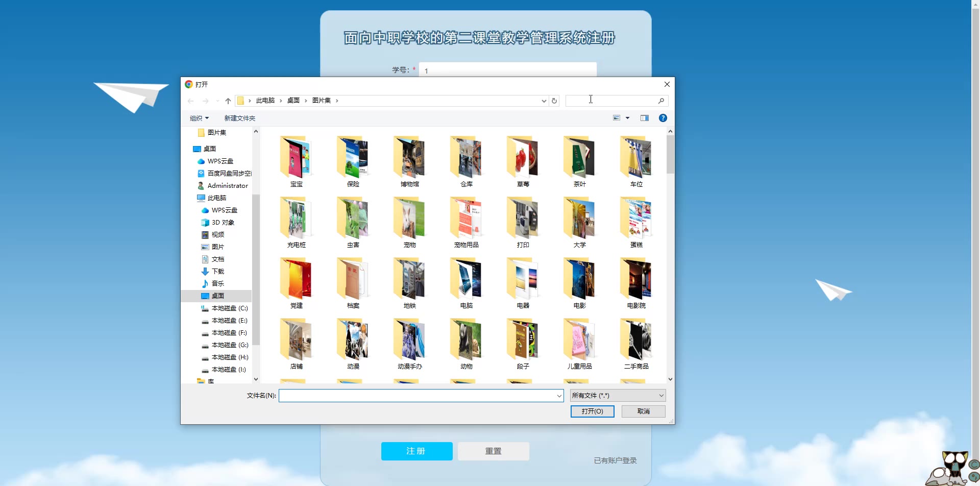Screen dimensions: 980x486
Task: Select 3D 对象 in navigation pane
Action: click(218, 223)
